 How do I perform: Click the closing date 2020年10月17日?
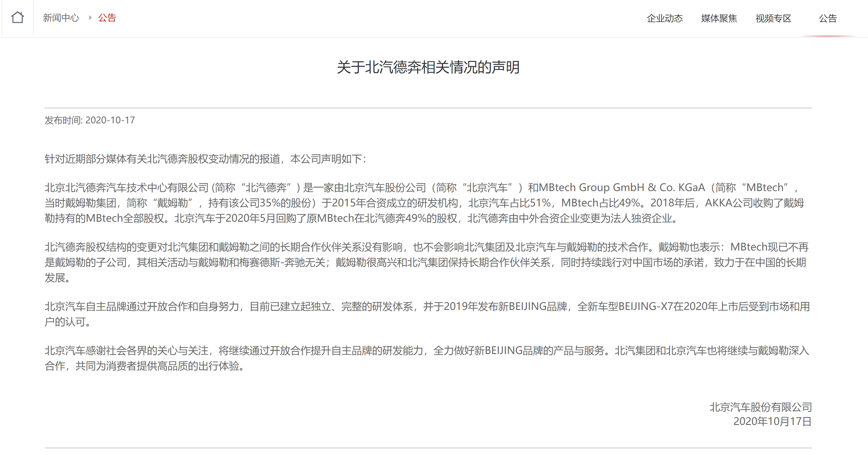click(772, 421)
